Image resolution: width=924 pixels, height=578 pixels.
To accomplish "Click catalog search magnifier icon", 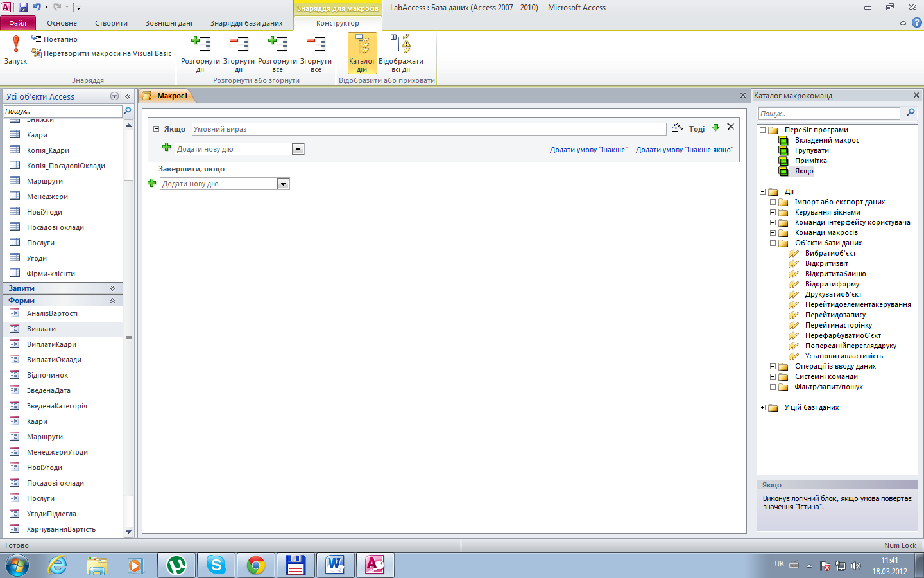I will (910, 113).
